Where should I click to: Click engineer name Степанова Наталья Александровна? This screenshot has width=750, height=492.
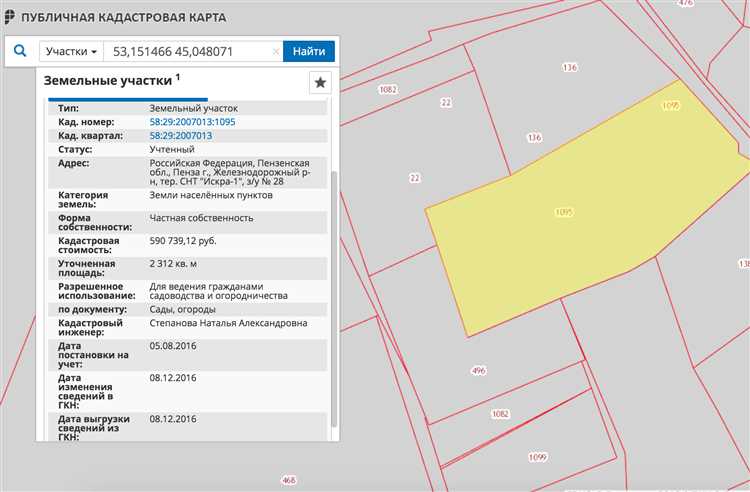228,323
